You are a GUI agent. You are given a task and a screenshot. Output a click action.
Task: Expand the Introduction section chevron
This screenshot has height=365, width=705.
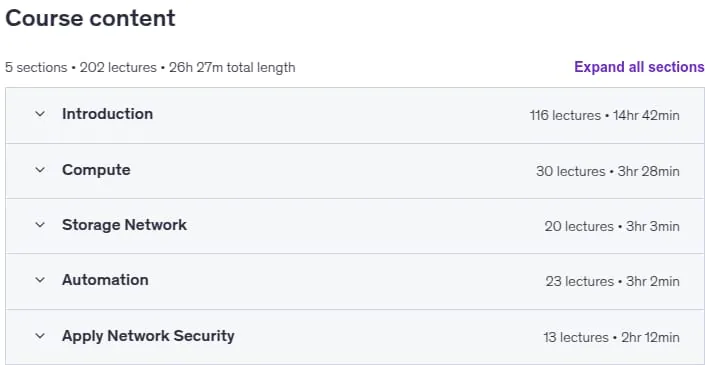(x=40, y=114)
